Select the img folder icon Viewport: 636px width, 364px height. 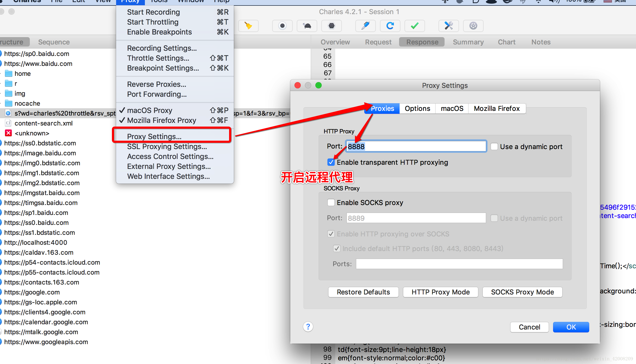(x=9, y=93)
